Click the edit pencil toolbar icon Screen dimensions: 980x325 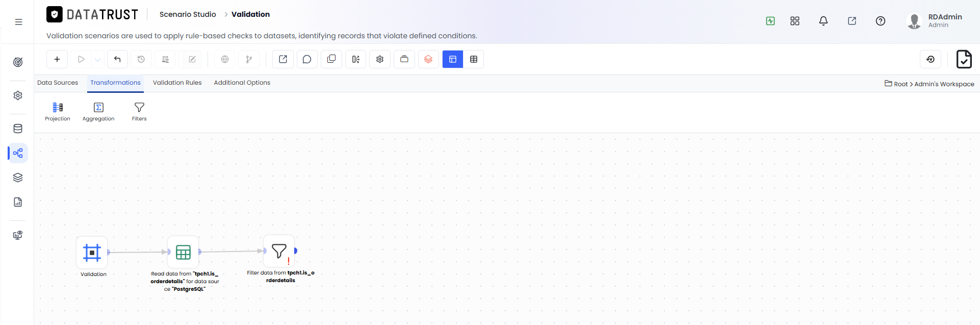coord(192,59)
